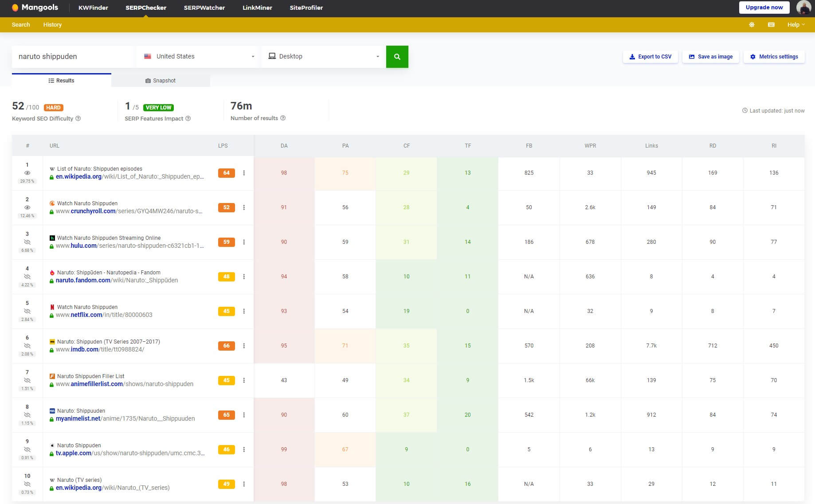
Task: Open the crunchyroll.com result link
Action: (x=129, y=211)
